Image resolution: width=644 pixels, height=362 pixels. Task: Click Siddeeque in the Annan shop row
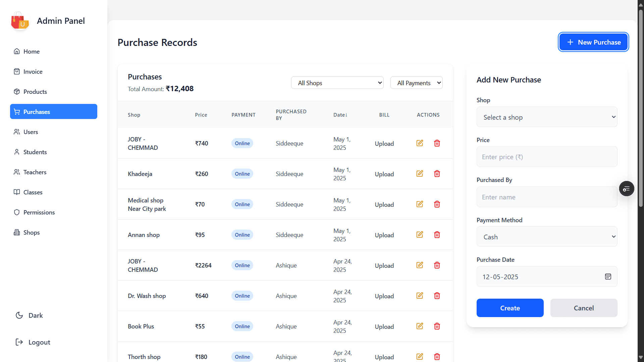(x=289, y=235)
